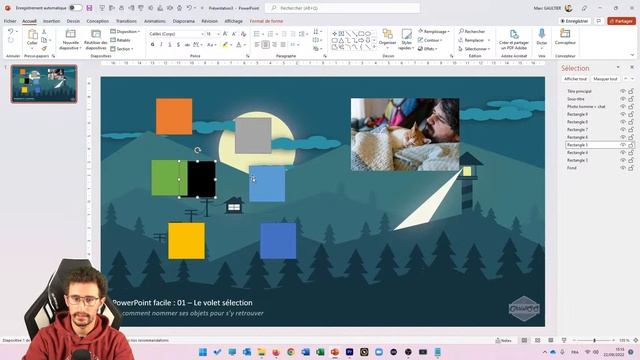Click the format painter brush icon
This screenshot has width=640, height=360.
44,48
